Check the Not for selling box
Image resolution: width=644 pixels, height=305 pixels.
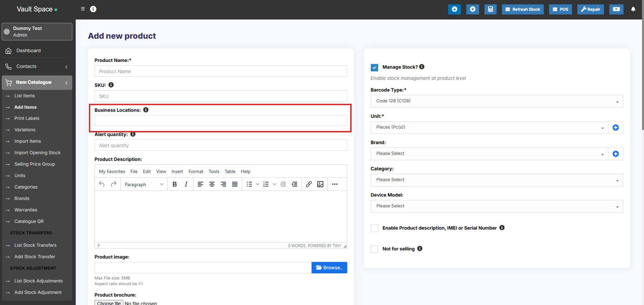click(374, 249)
